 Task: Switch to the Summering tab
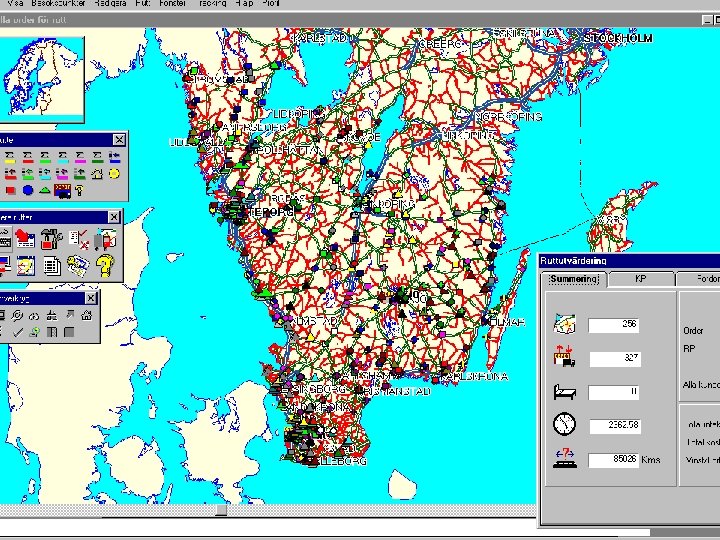pos(574,279)
